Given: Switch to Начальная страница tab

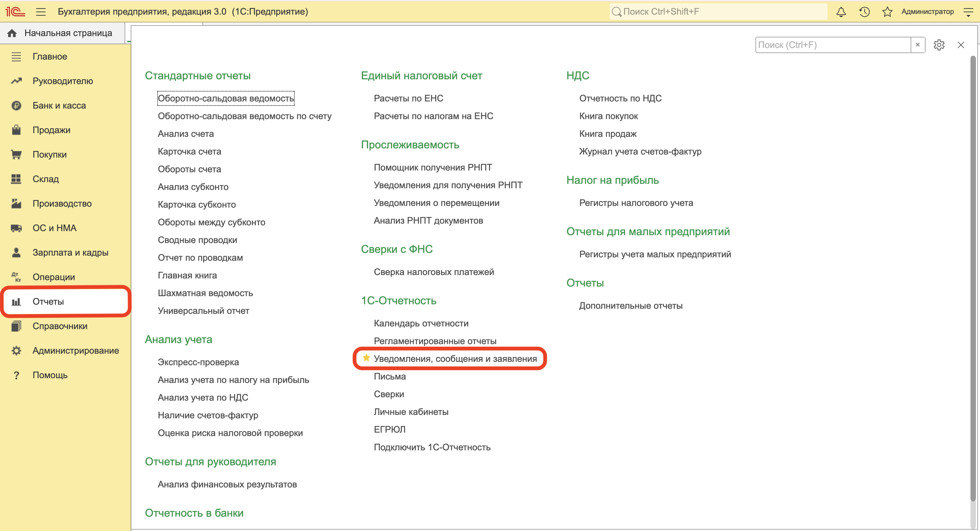Looking at the screenshot, I should [x=68, y=33].
